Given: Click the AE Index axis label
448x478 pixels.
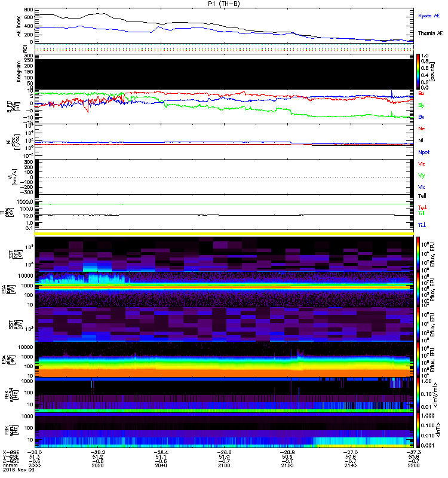Looking at the screenshot, I should point(19,26).
